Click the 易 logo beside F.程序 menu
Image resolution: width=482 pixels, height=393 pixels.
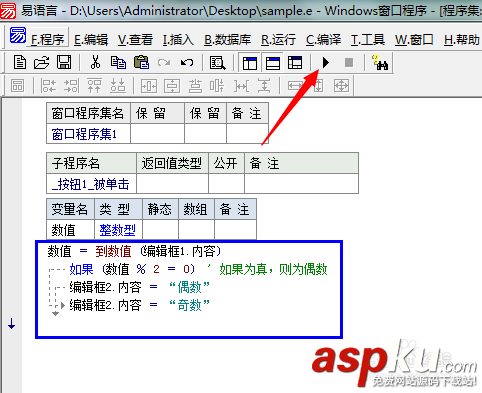[x=18, y=35]
